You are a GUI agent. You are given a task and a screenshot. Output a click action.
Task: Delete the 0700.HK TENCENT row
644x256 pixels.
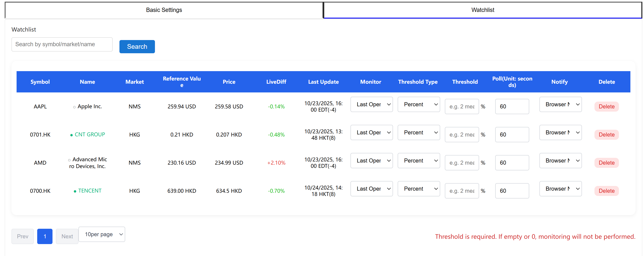click(x=606, y=191)
